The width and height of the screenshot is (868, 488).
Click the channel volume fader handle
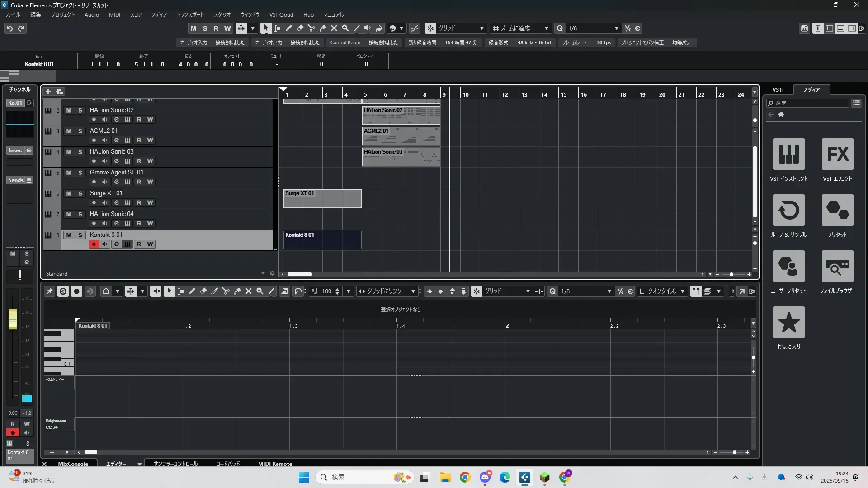[x=13, y=319]
